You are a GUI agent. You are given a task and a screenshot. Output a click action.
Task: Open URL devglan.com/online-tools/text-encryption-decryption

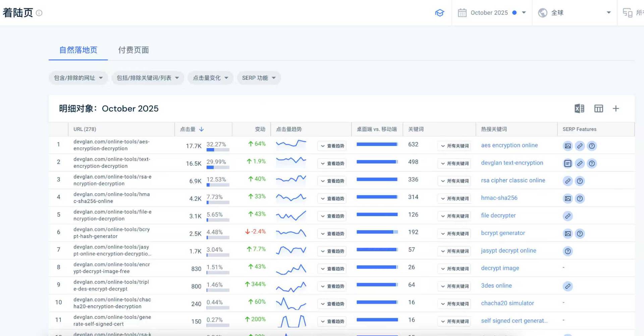(x=112, y=163)
